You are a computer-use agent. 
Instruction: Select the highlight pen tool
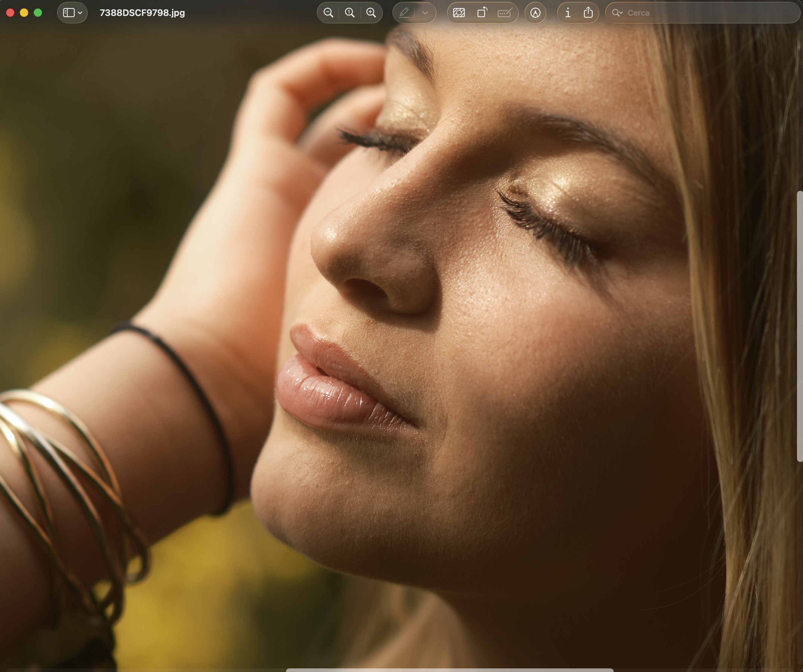[404, 13]
